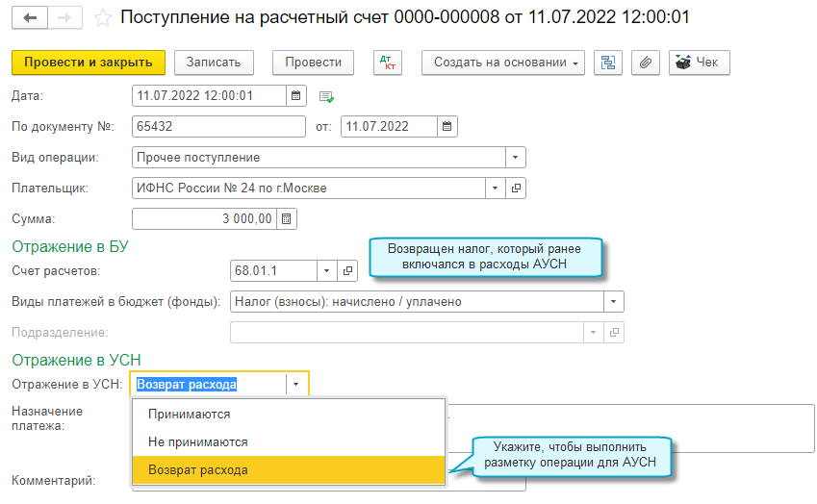Click the 'от' date field 11.07.2022

coord(389,127)
